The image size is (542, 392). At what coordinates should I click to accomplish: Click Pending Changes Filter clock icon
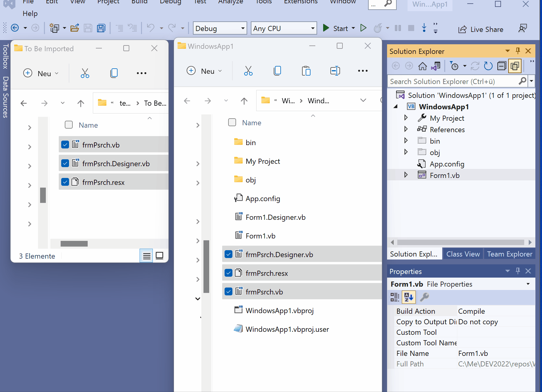[x=454, y=66]
